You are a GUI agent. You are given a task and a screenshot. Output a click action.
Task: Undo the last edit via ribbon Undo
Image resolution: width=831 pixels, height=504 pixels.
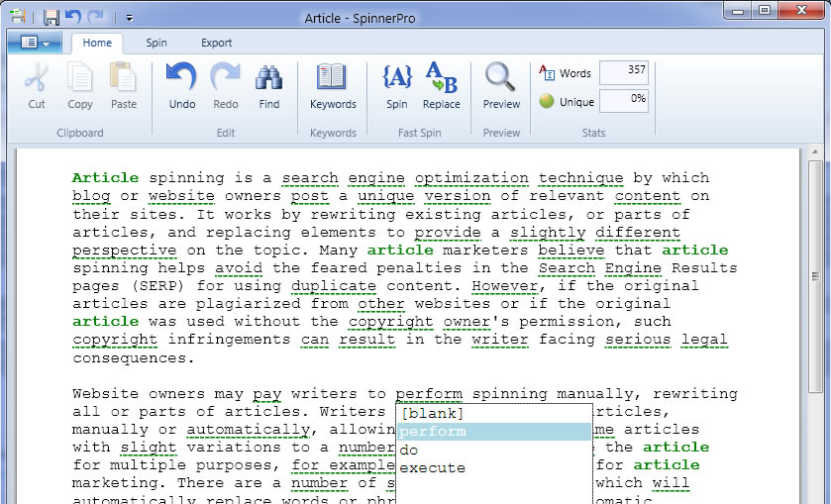[x=181, y=84]
